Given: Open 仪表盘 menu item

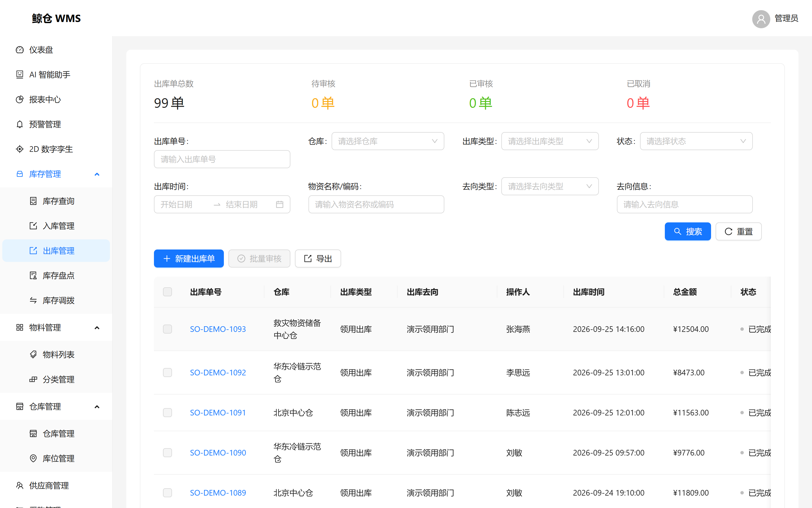Looking at the screenshot, I should click(56, 50).
